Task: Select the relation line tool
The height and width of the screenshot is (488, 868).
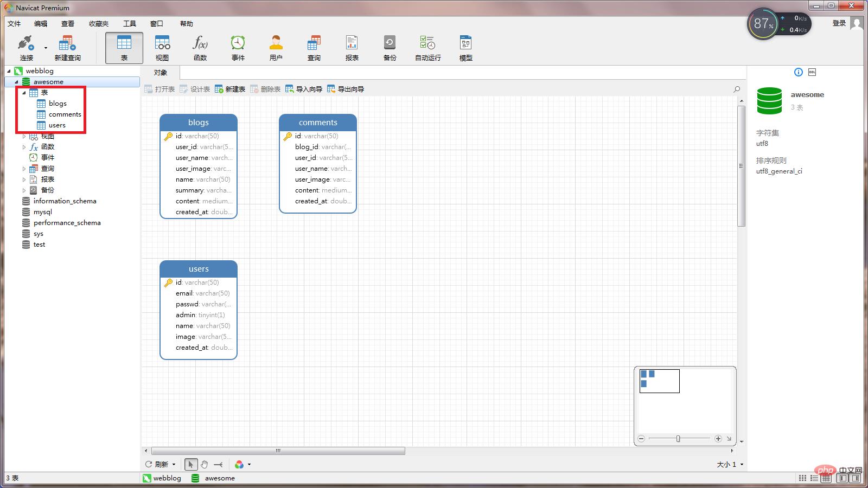Action: (218, 464)
